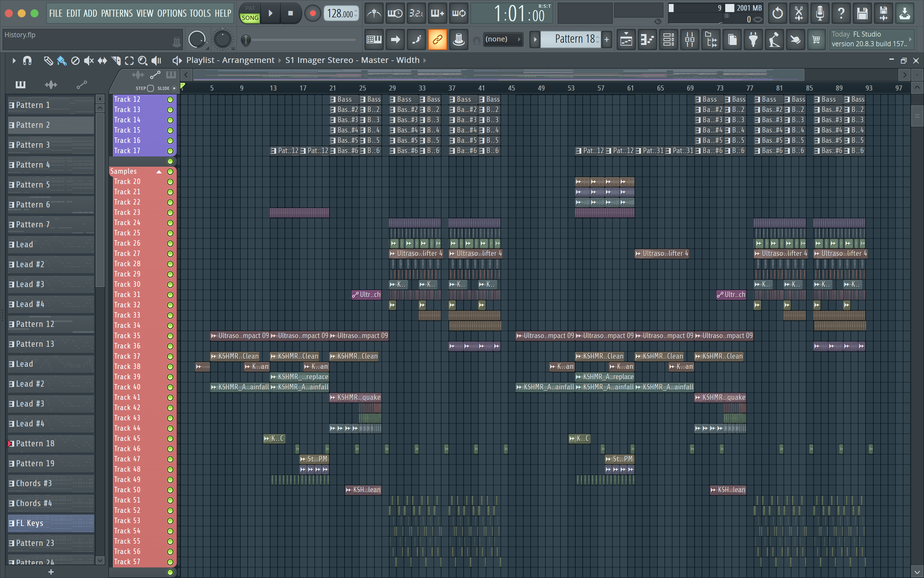Select the paint brush tool in playlist
The width and height of the screenshot is (924, 578).
pos(62,60)
